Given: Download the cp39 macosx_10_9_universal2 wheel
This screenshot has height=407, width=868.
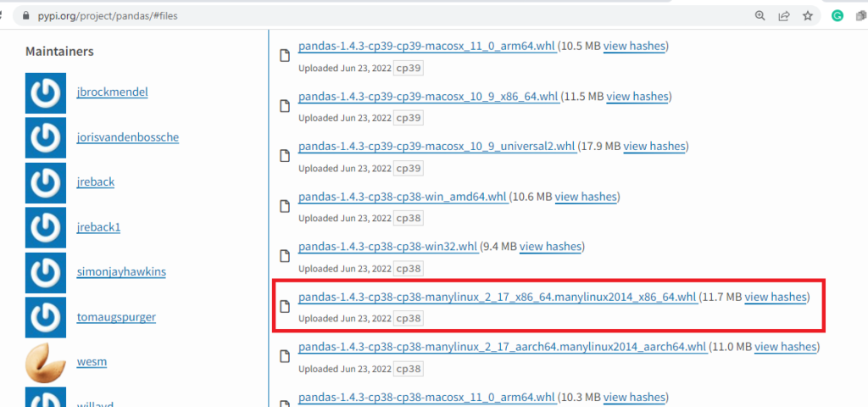Looking at the screenshot, I should [437, 147].
